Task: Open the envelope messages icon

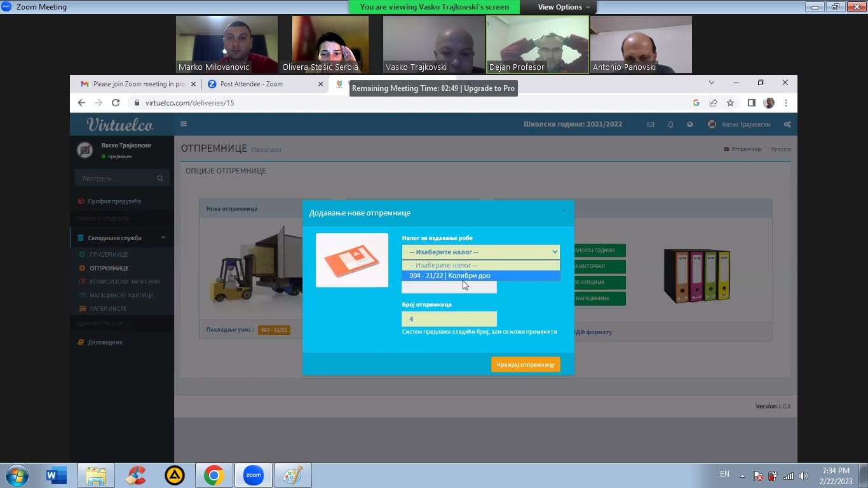Action: click(x=651, y=125)
